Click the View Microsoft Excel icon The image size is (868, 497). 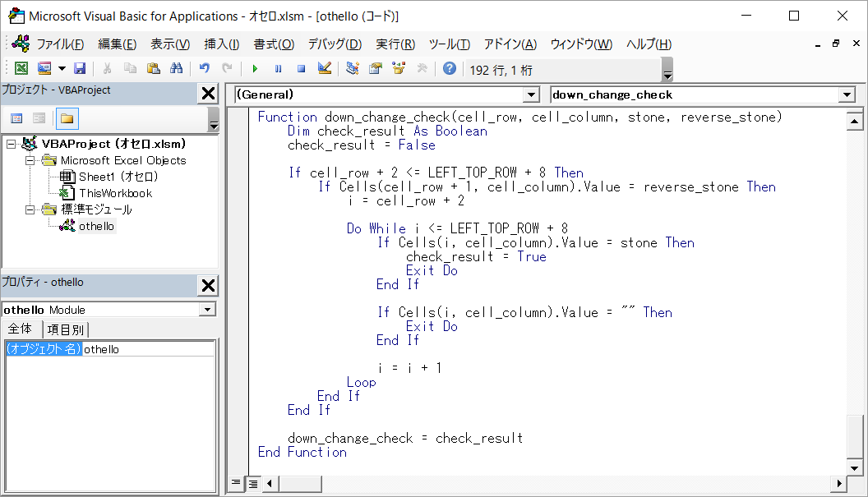(x=21, y=69)
